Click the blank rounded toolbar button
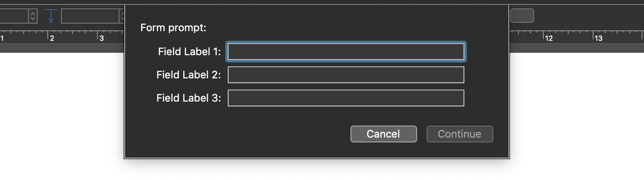Image resolution: width=644 pixels, height=180 pixels. pos(522,16)
